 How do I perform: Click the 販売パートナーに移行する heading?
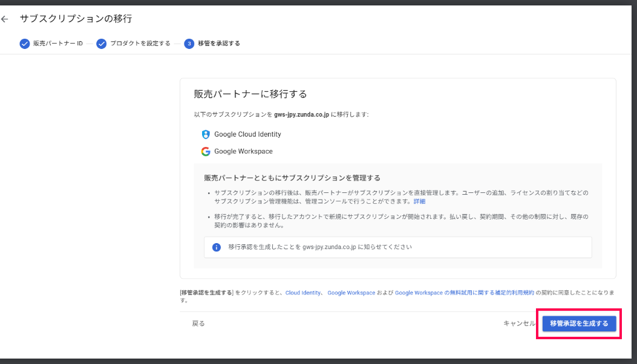pos(250,94)
